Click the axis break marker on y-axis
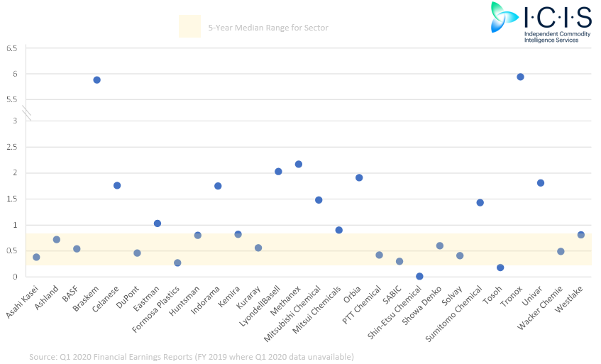Viewport: 601px width, 364px height. click(26, 114)
